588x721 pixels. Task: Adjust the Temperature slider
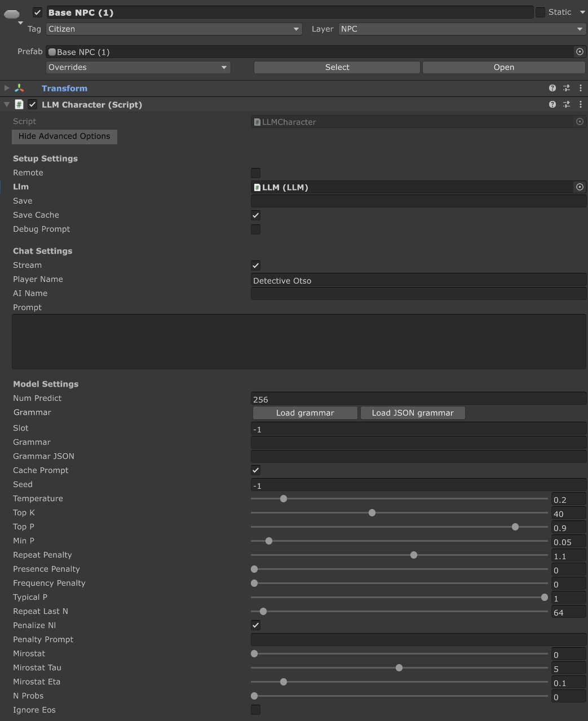399,499
